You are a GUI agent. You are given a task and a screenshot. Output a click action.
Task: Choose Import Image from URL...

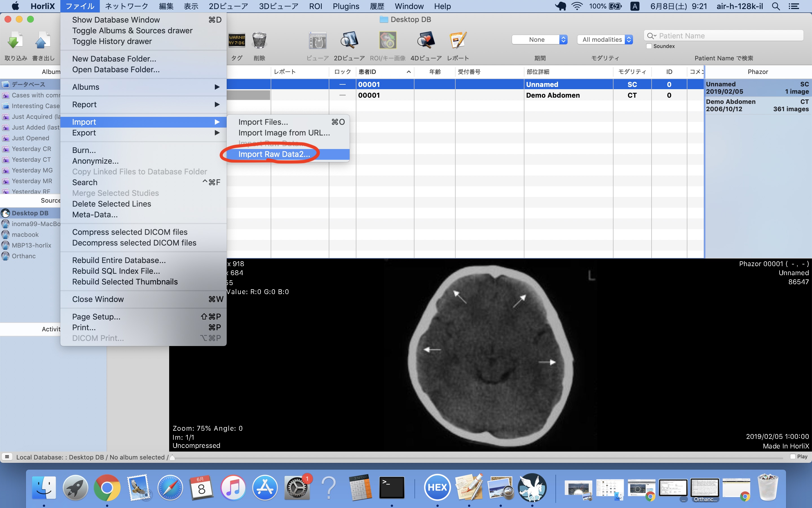pos(288,133)
